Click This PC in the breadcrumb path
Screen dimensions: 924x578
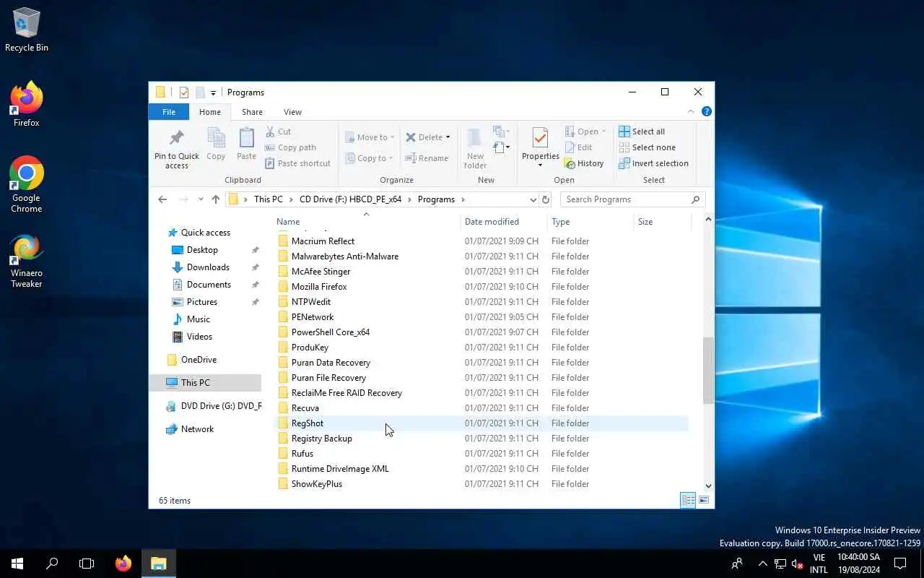[x=269, y=199]
